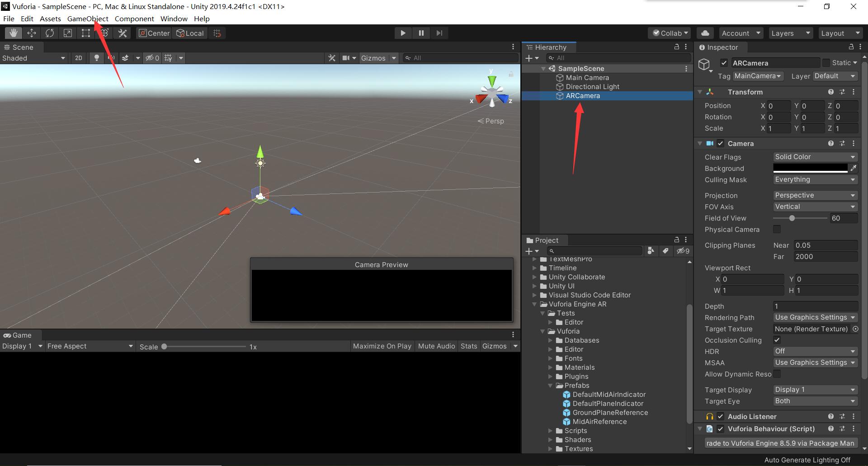The height and width of the screenshot is (466, 868).
Task: Click the Pause button
Action: click(x=421, y=33)
